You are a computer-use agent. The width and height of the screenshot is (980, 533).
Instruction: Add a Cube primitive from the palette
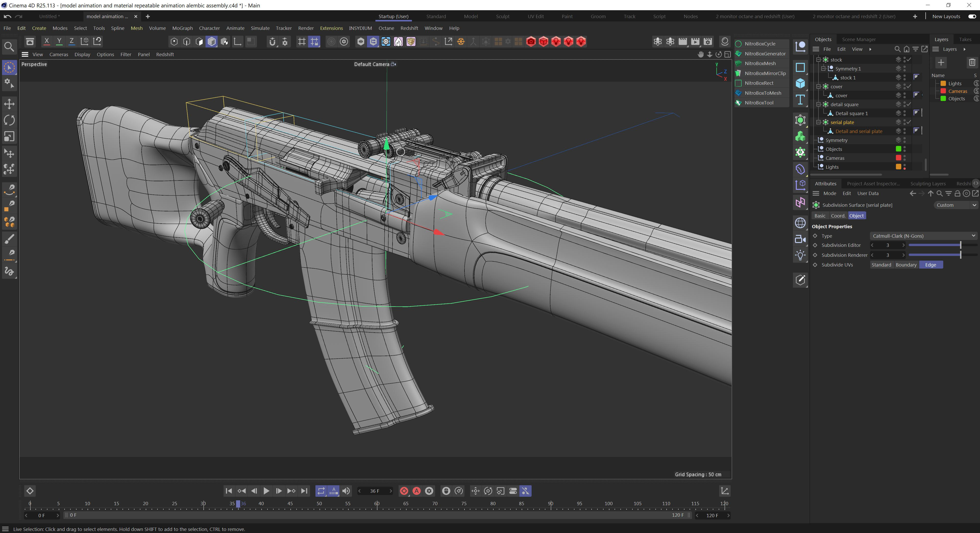click(x=800, y=83)
